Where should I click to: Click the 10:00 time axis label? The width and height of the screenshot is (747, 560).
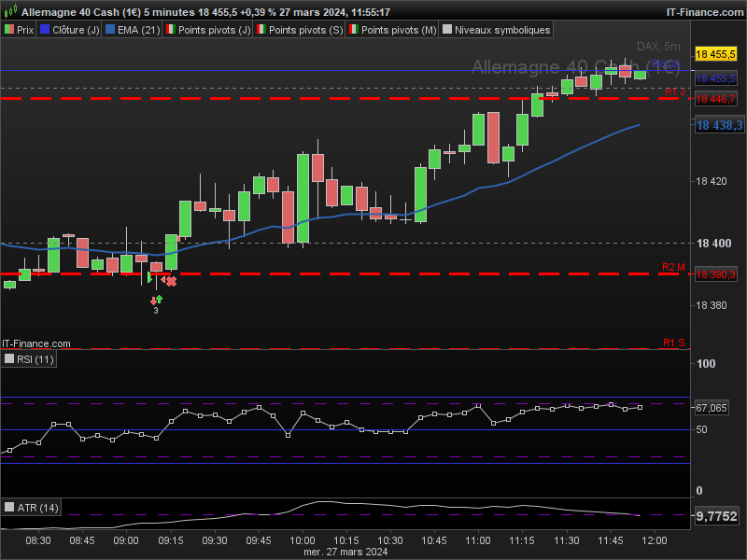pyautogui.click(x=303, y=541)
